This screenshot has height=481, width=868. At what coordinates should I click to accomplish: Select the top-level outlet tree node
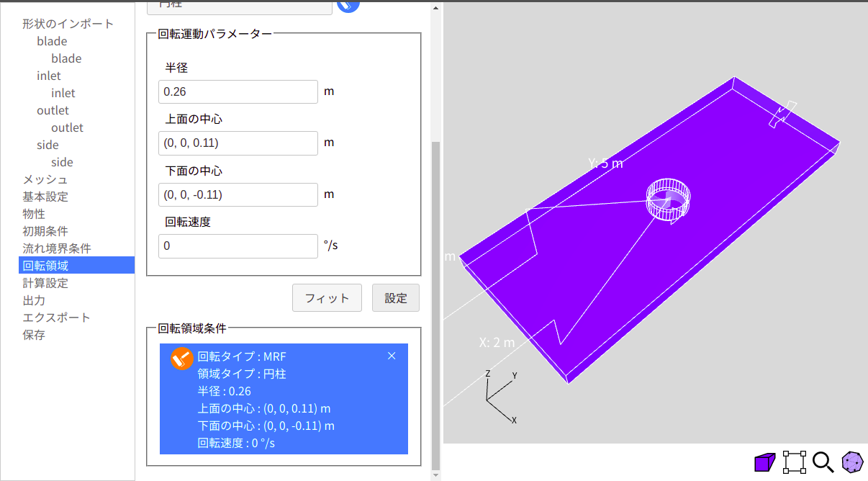[53, 110]
